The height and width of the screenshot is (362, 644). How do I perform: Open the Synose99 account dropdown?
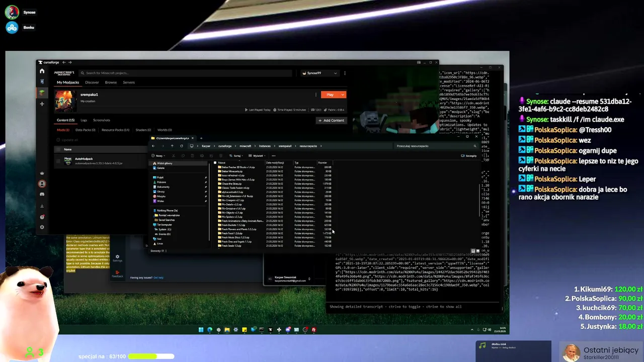319,73
